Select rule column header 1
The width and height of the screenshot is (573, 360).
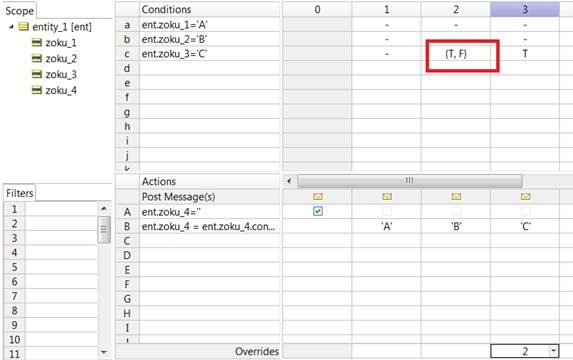coord(386,10)
